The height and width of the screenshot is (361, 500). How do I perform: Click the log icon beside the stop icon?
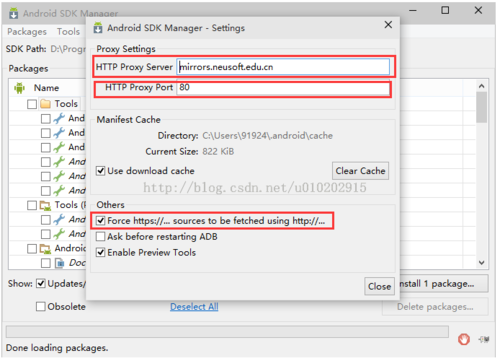coord(484,339)
